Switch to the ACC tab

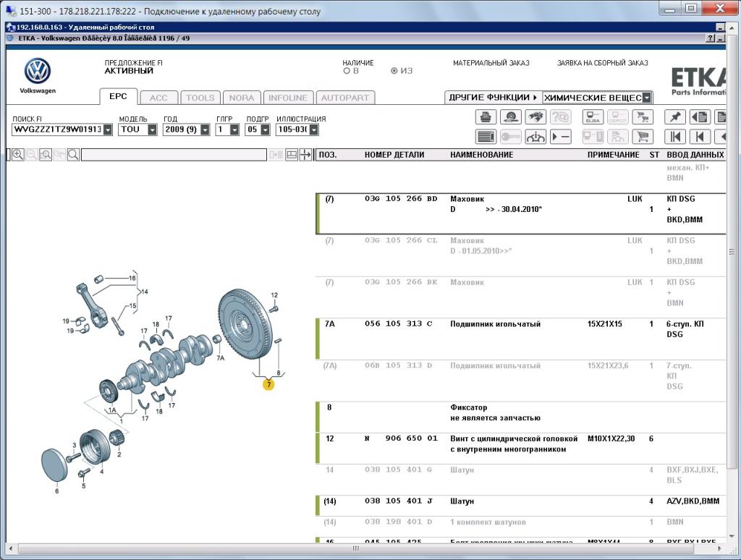tap(158, 98)
